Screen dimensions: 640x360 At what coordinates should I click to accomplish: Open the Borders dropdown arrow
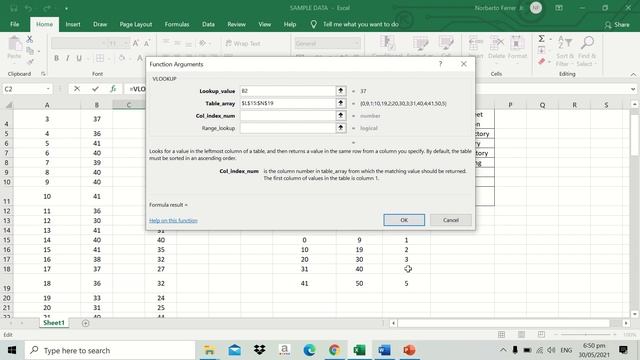coord(109,58)
